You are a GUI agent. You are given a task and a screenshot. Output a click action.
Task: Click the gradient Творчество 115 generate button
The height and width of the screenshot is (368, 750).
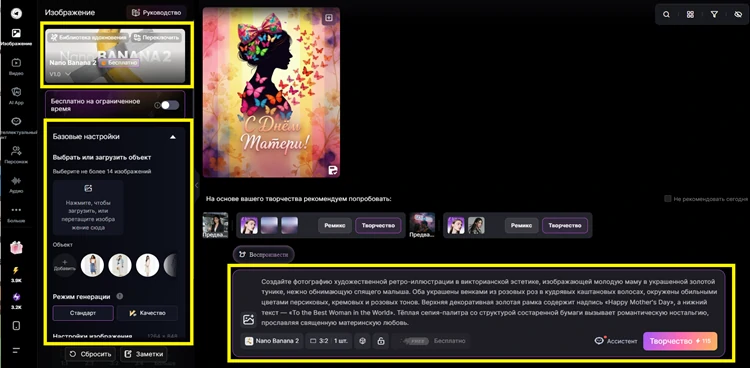click(680, 341)
